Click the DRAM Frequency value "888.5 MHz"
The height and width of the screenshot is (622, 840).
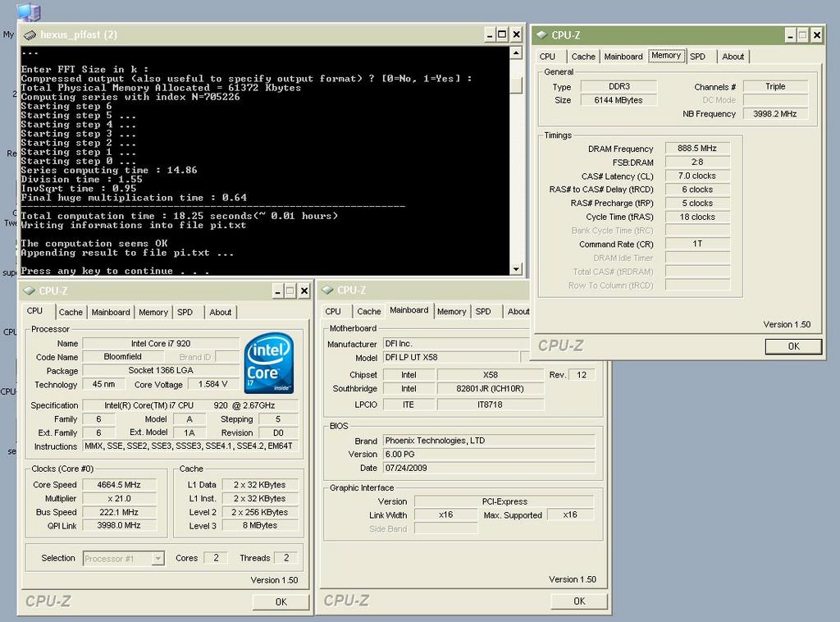click(x=697, y=149)
